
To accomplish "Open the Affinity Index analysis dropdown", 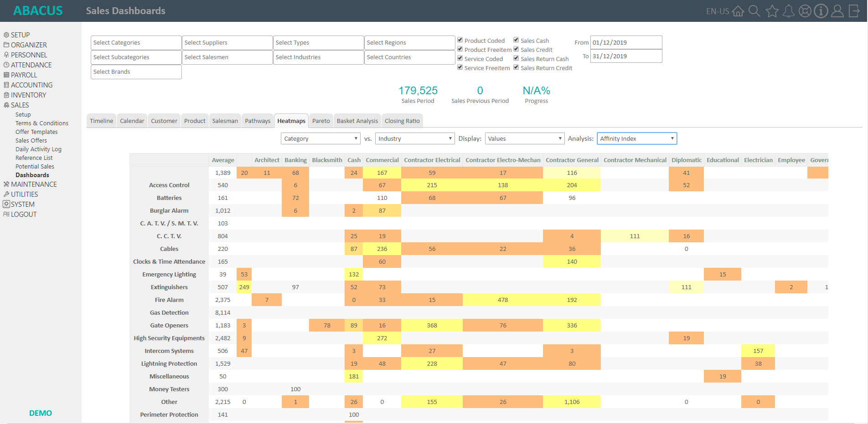I will pyautogui.click(x=637, y=138).
